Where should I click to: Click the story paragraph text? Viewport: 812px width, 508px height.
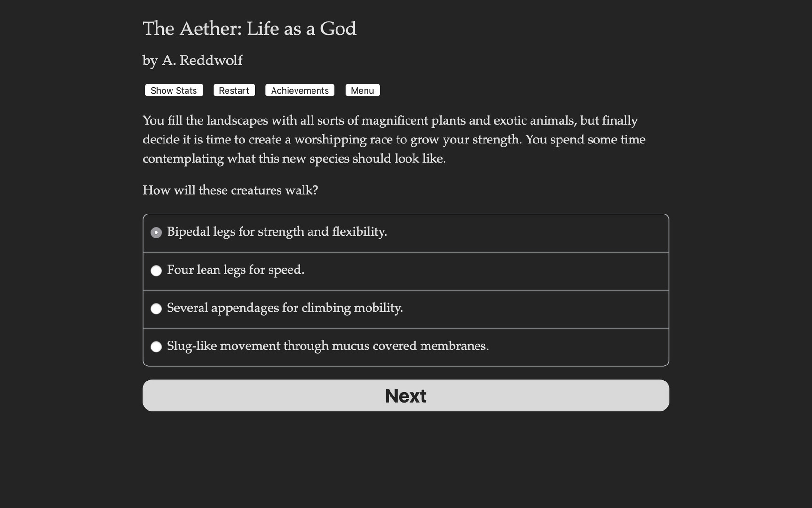tap(394, 139)
